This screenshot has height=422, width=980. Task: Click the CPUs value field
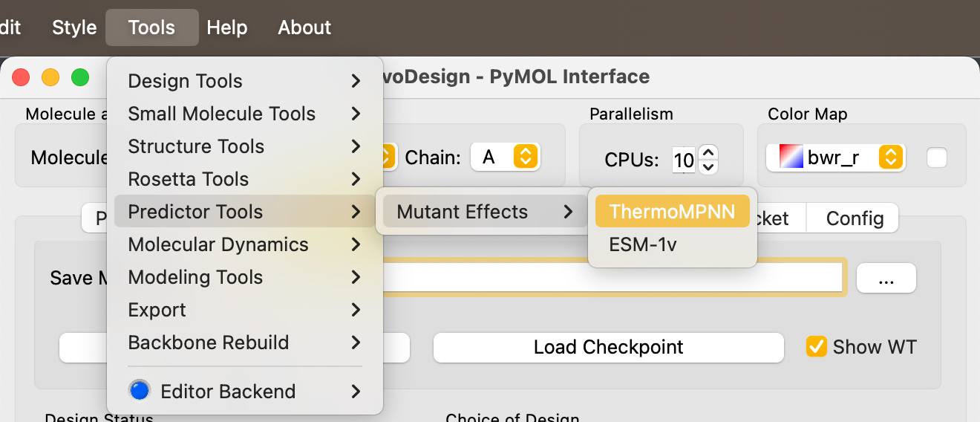click(684, 159)
